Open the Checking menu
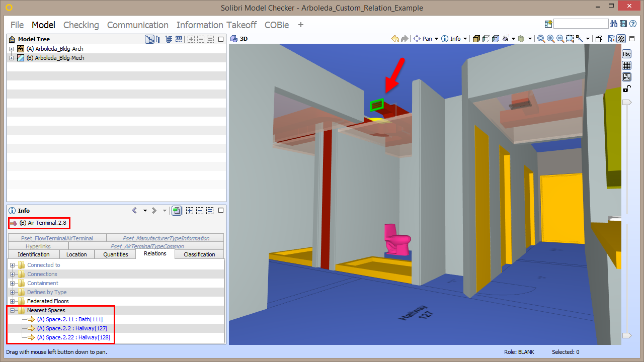The width and height of the screenshot is (644, 362). tap(81, 25)
